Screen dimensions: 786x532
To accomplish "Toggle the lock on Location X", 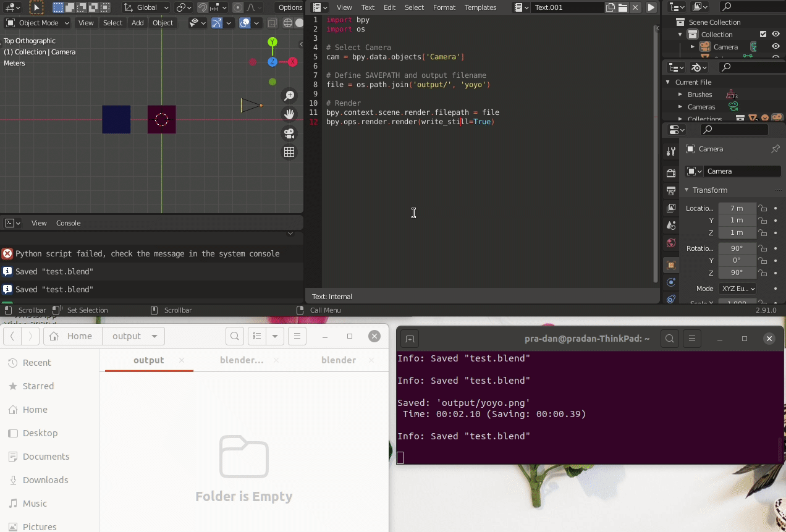I will [763, 208].
